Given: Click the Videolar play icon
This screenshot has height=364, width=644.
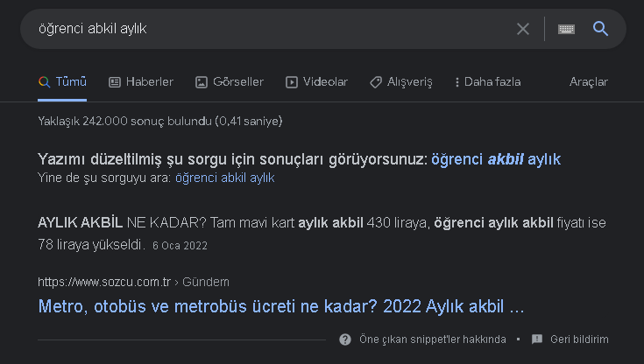Looking at the screenshot, I should [292, 82].
